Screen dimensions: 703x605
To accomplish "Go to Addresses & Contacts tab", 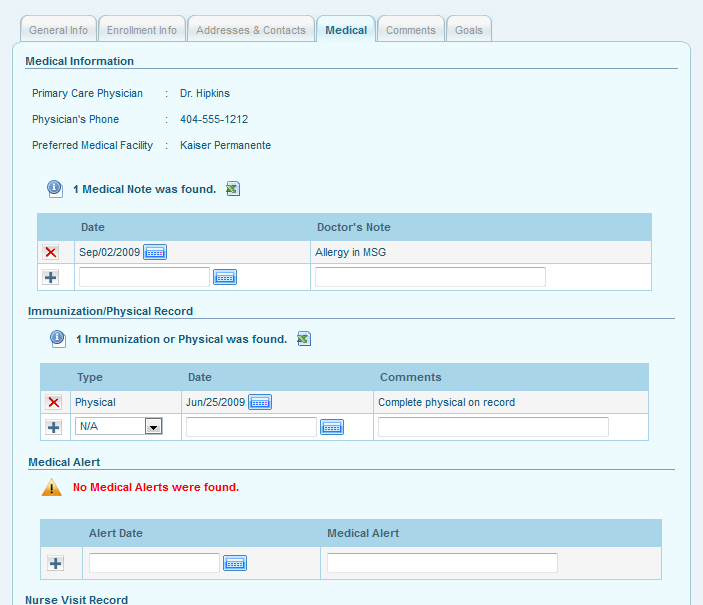I will pyautogui.click(x=251, y=30).
